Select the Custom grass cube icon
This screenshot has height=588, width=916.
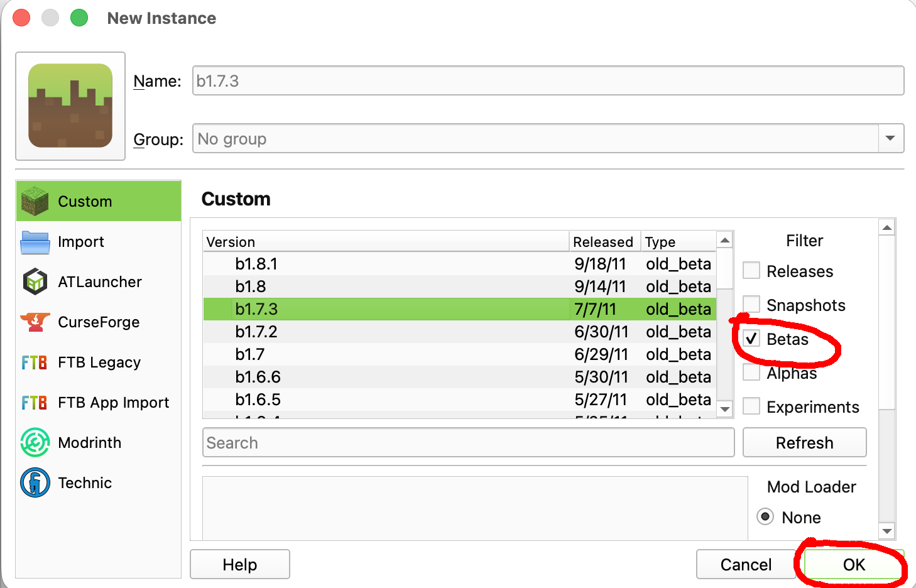(35, 201)
